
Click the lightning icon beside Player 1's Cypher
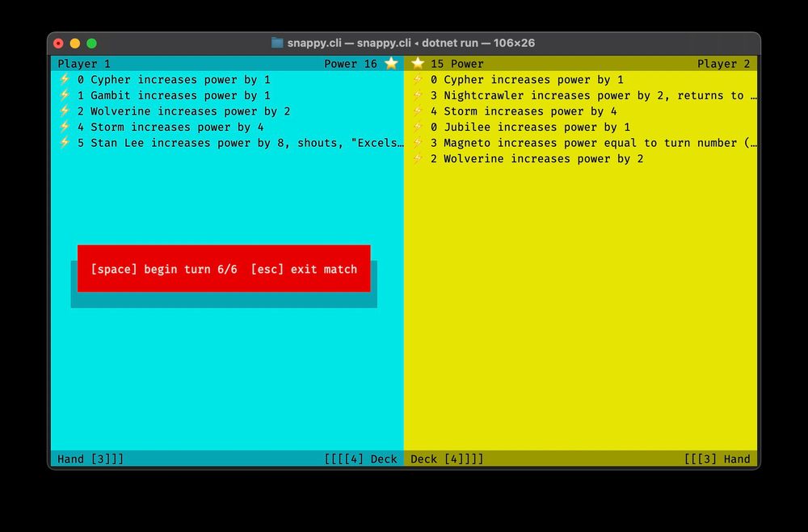click(65, 79)
